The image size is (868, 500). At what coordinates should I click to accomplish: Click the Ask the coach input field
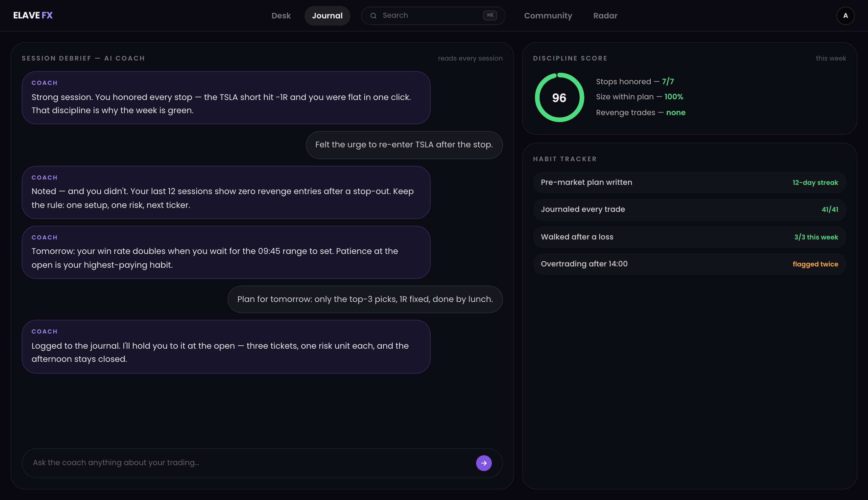coord(262,463)
